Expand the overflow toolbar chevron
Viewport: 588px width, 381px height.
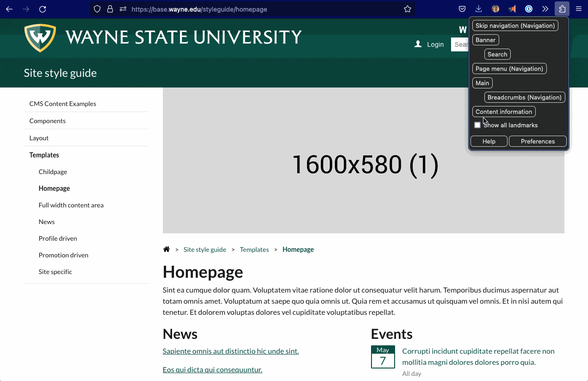[545, 9]
